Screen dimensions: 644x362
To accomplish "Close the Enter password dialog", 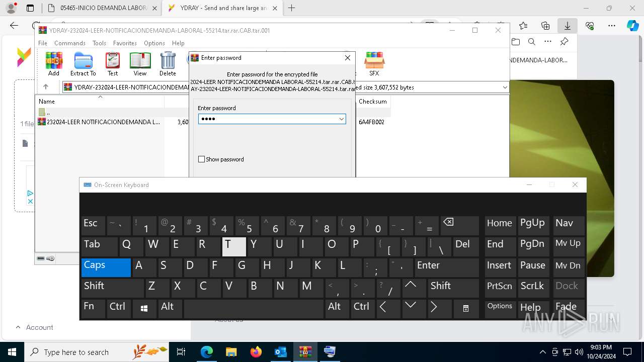I will click(x=347, y=58).
